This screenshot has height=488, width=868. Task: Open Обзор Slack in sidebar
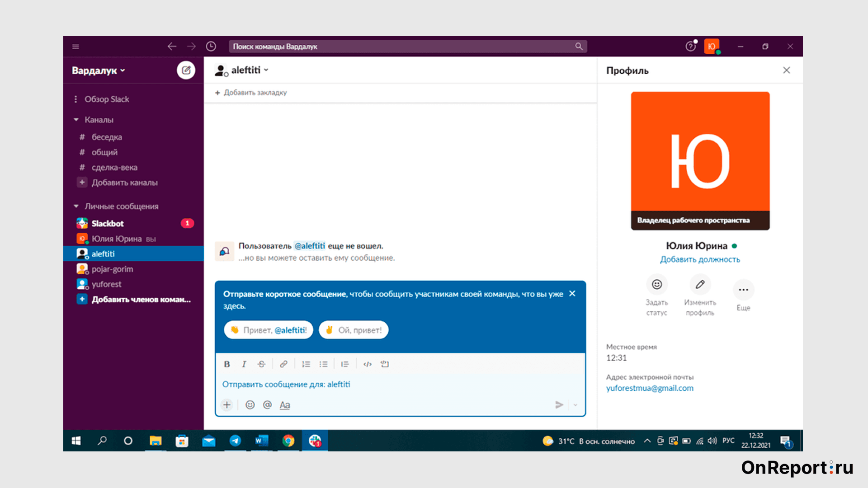[107, 99]
